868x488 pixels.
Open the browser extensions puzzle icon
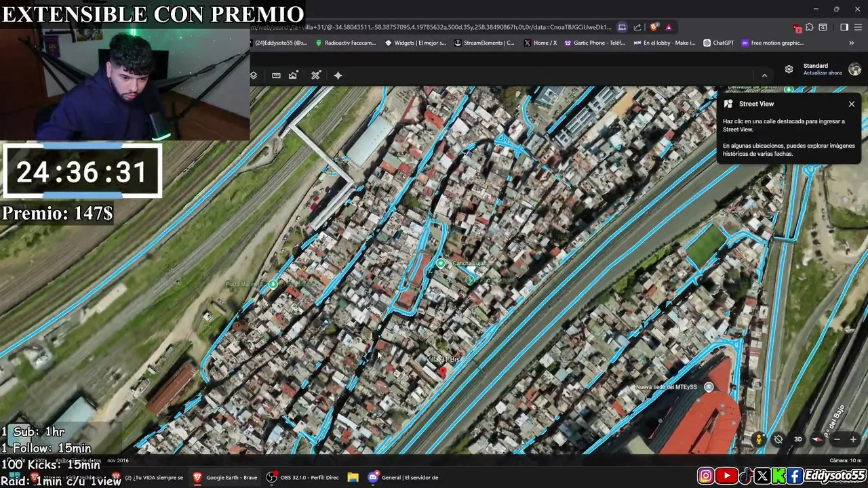[809, 27]
